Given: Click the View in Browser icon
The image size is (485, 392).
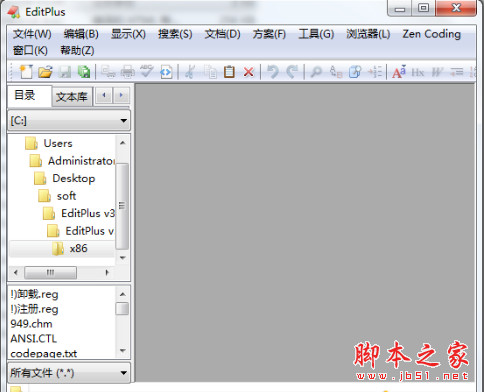Looking at the screenshot, I should point(166,72).
